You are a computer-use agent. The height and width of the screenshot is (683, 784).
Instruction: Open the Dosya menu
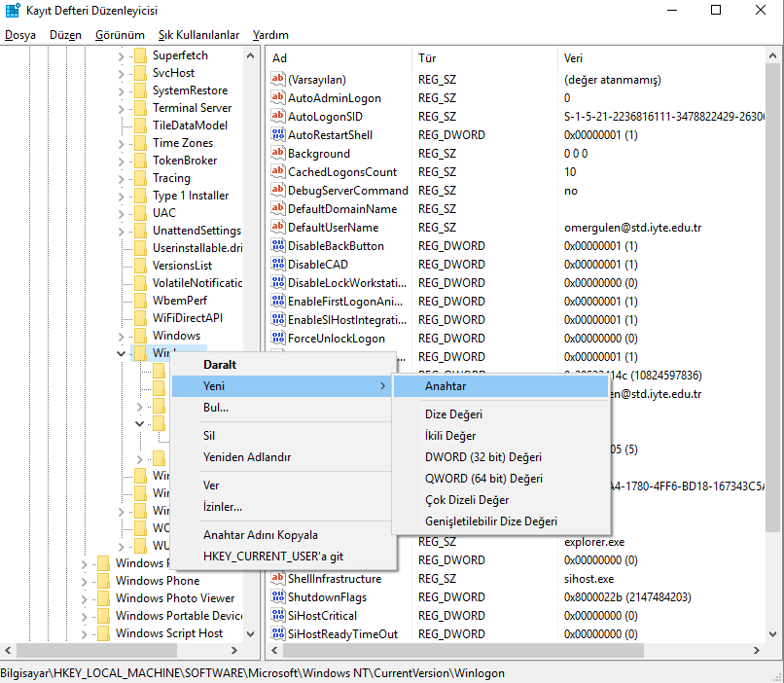20,35
